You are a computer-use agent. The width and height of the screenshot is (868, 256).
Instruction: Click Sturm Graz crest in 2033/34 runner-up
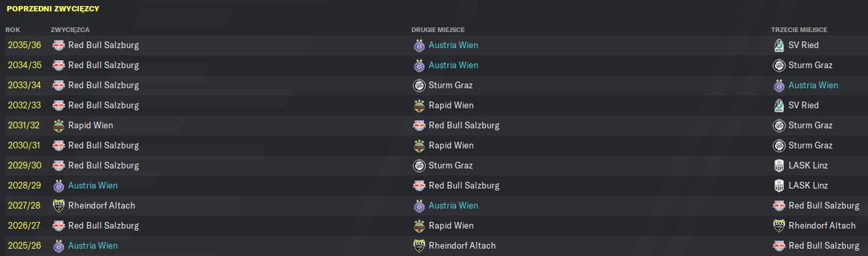(x=419, y=86)
